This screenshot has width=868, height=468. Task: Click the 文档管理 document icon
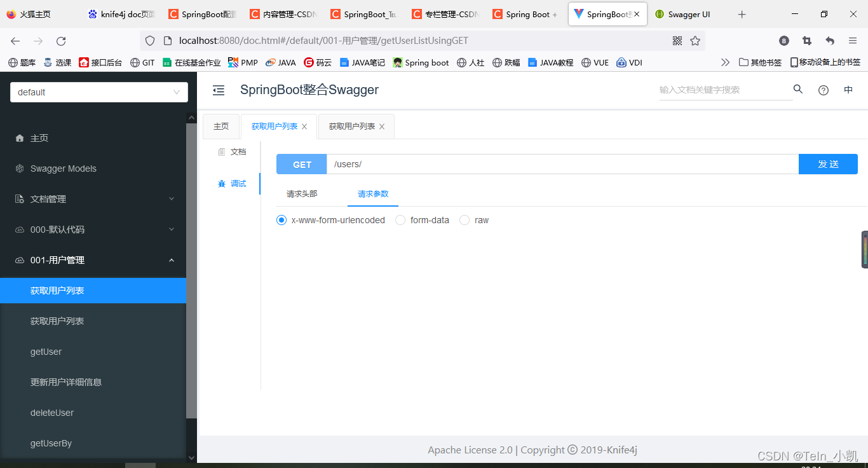(x=20, y=199)
